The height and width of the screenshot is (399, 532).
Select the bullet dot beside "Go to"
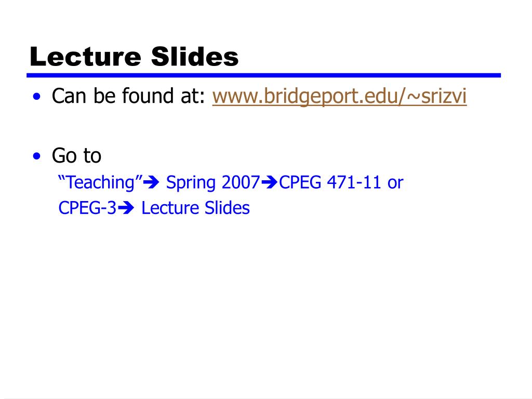pyautogui.click(x=37, y=156)
